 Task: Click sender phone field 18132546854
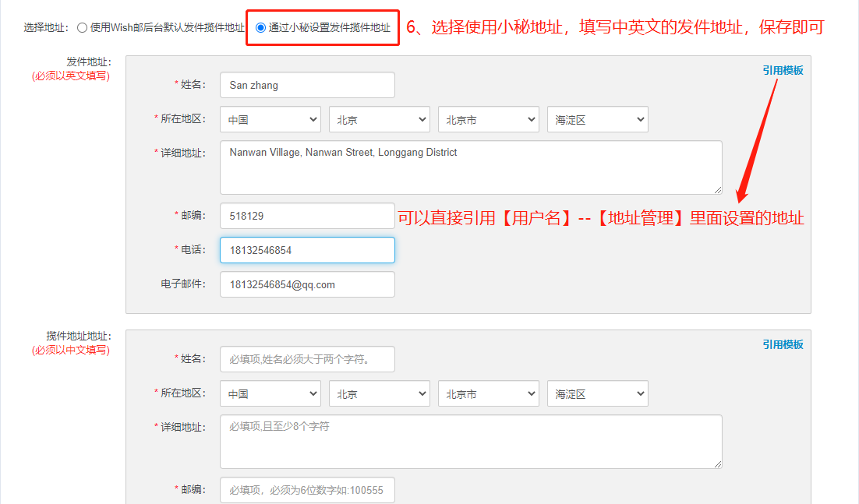tap(307, 250)
